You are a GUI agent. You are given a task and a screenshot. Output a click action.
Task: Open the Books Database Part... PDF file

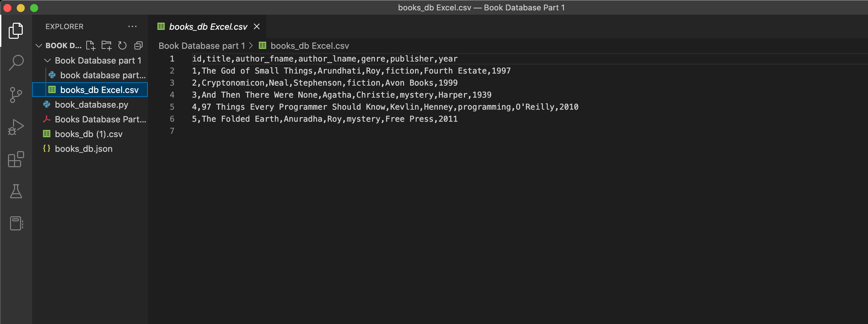coord(90,119)
